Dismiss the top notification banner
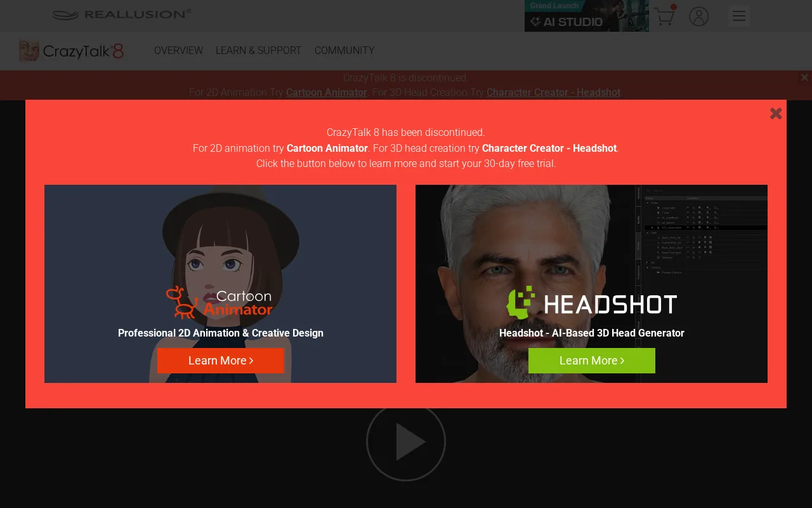This screenshot has width=812, height=508. (804, 77)
